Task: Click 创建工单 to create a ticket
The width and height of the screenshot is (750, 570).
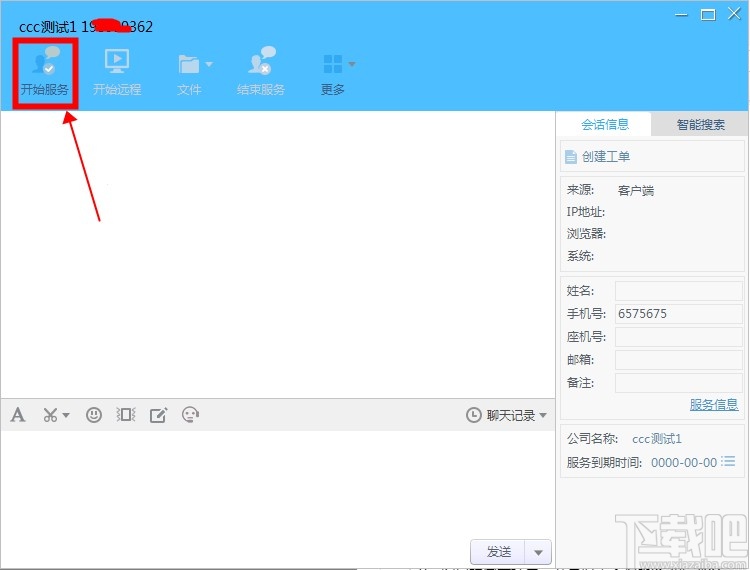Action: coord(597,156)
